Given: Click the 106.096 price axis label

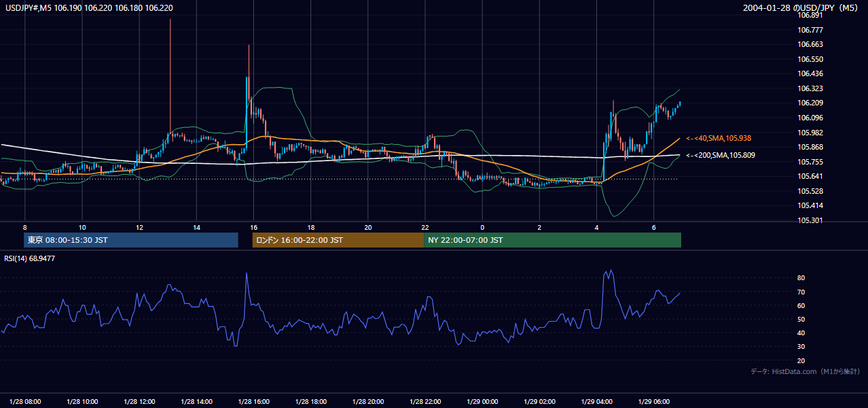Looking at the screenshot, I should [810, 118].
